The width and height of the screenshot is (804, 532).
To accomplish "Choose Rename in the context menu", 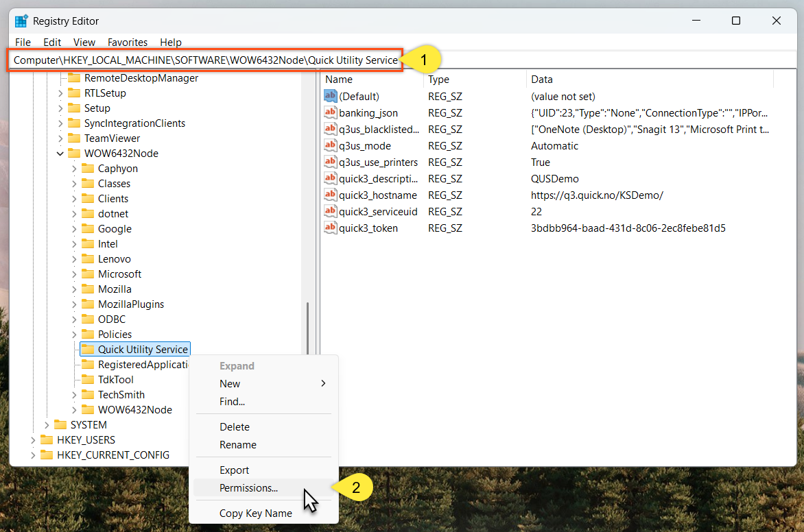I will click(x=263, y=444).
